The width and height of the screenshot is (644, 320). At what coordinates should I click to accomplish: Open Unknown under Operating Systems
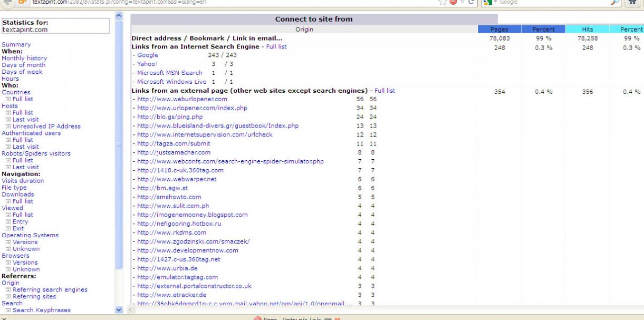pos(26,249)
